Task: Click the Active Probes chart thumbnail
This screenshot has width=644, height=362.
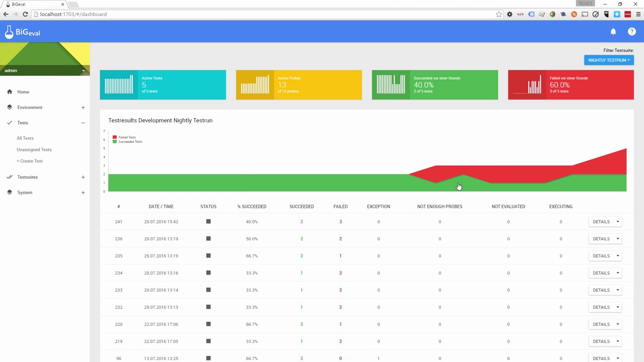Action: [255, 84]
